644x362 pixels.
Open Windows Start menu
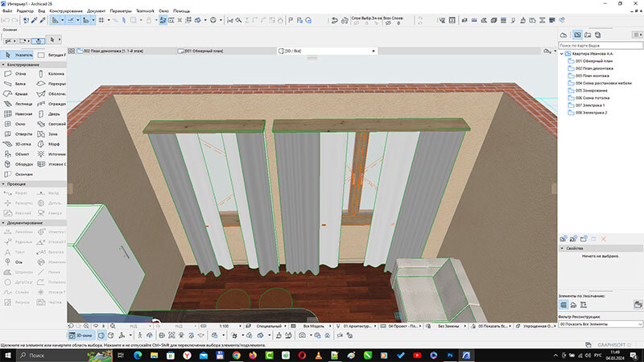[x=8, y=356]
